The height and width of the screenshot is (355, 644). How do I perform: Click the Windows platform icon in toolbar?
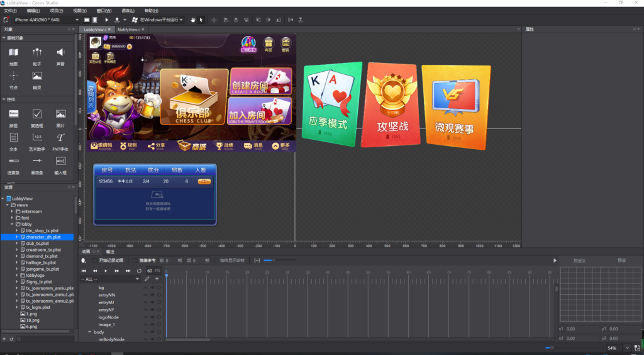pyautogui.click(x=135, y=20)
